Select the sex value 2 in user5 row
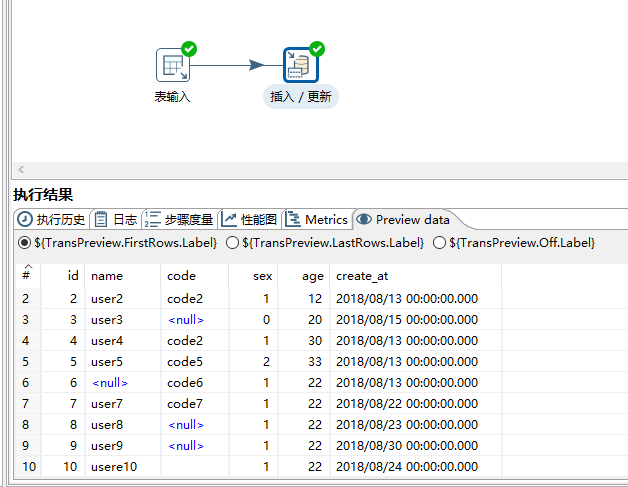 pos(253,362)
